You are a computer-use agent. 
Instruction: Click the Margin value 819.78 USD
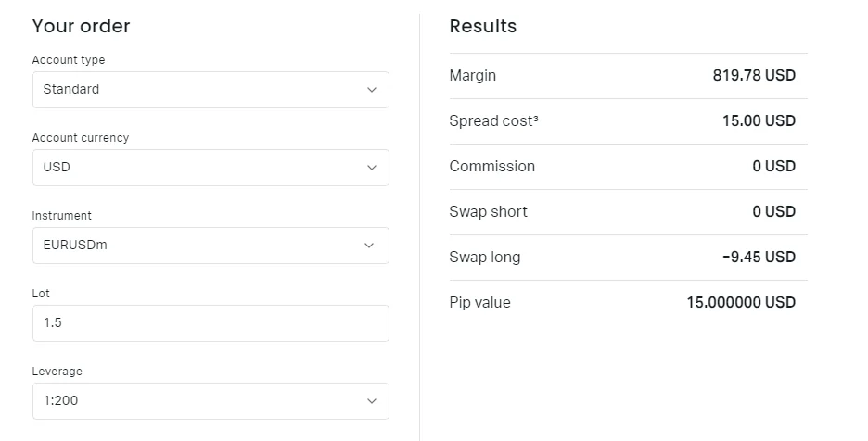(753, 76)
